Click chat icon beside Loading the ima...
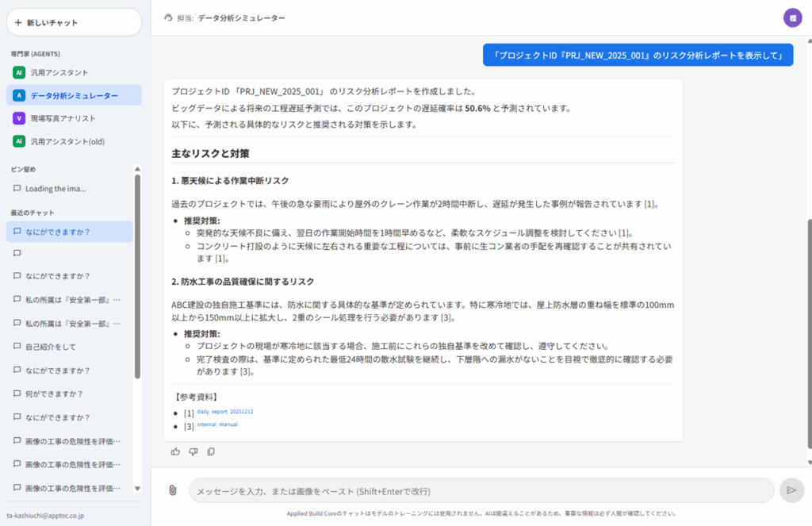 [x=17, y=188]
